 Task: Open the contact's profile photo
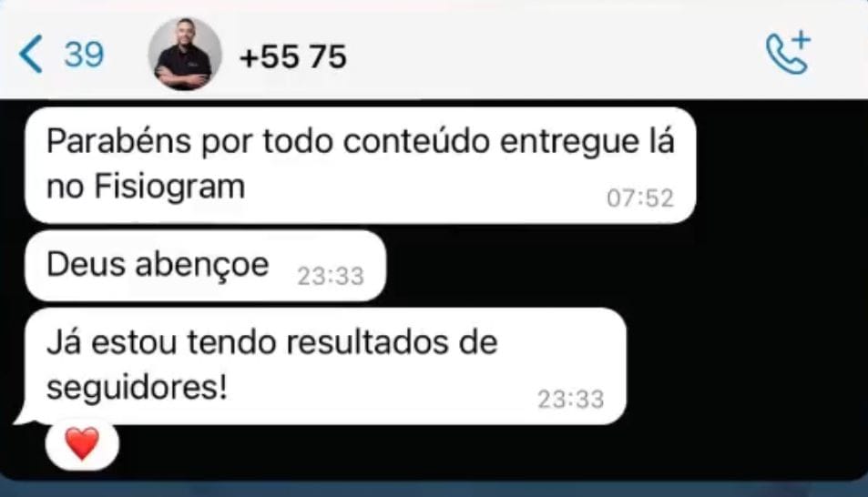click(185, 54)
